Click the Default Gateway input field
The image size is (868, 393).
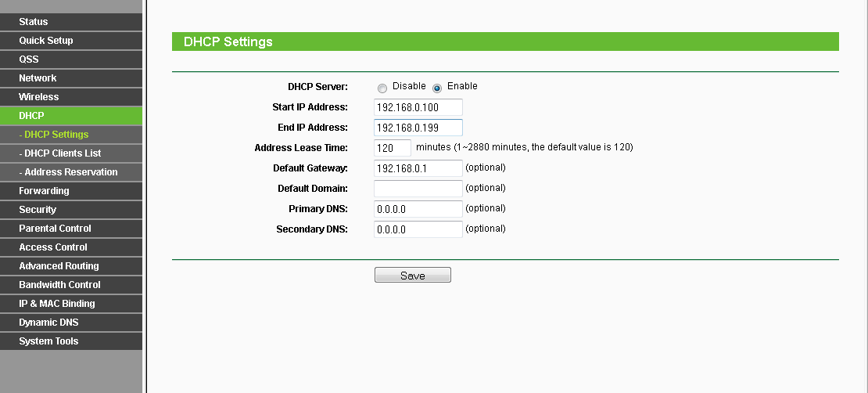click(x=418, y=168)
